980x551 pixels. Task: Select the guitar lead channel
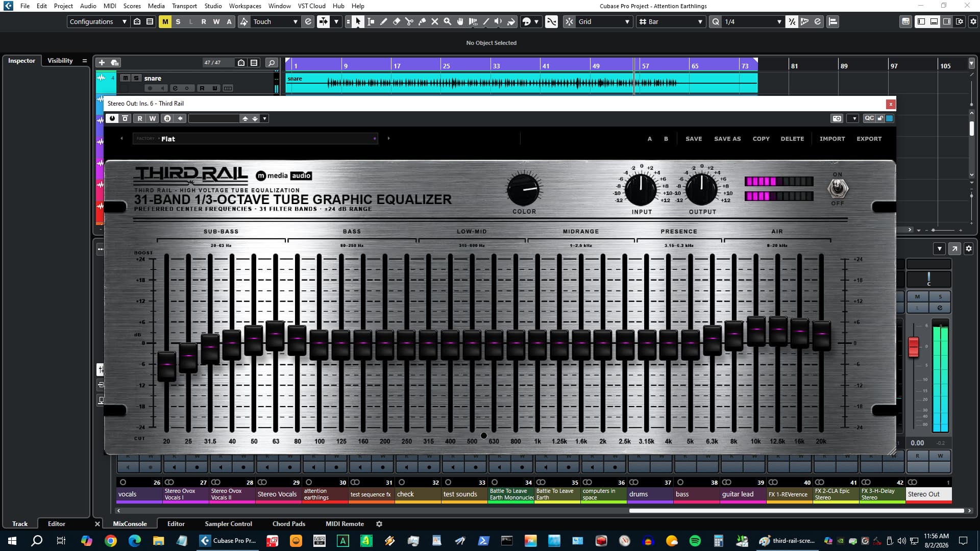[x=743, y=494]
